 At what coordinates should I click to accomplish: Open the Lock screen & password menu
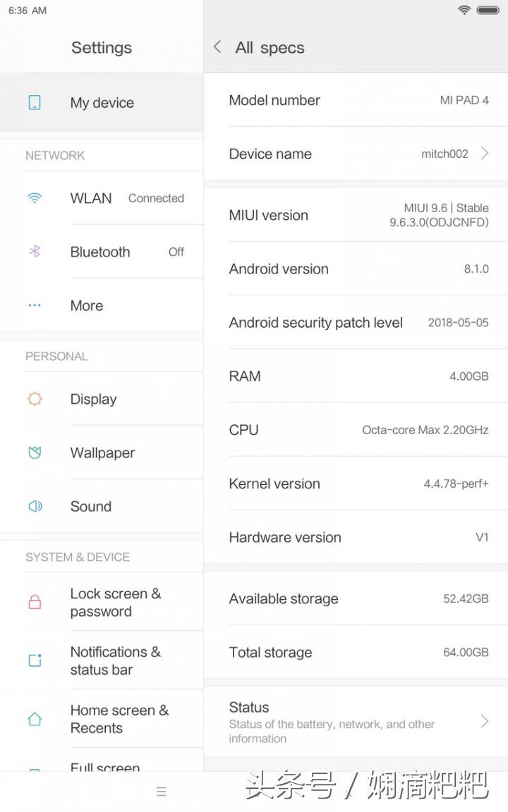coord(116,603)
